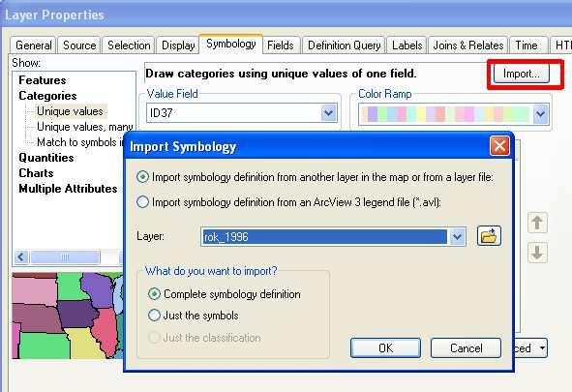572x392 pixels.
Task: Select layer or layer file import option
Action: point(142,177)
